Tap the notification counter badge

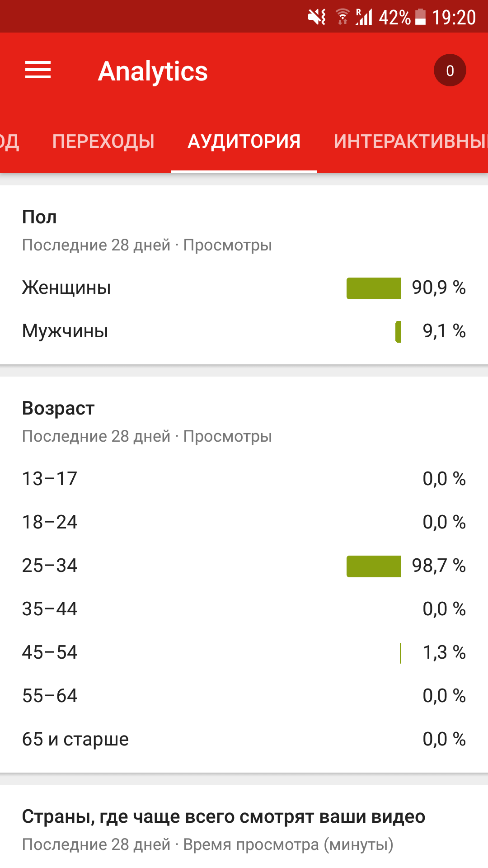(450, 71)
